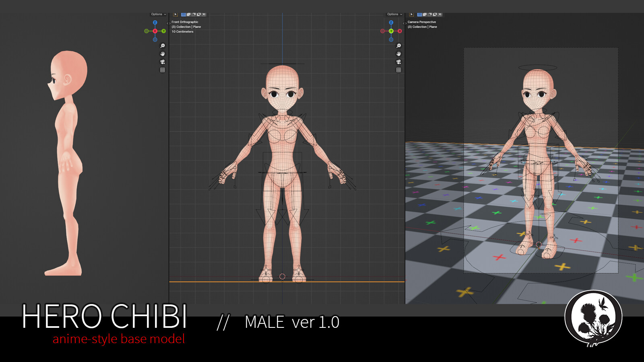The width and height of the screenshot is (644, 362).
Task: Click side-profile render of chibi model
Action: [66, 163]
